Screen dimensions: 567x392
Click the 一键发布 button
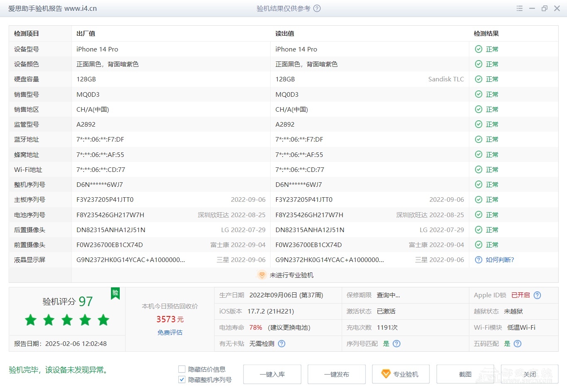point(337,374)
